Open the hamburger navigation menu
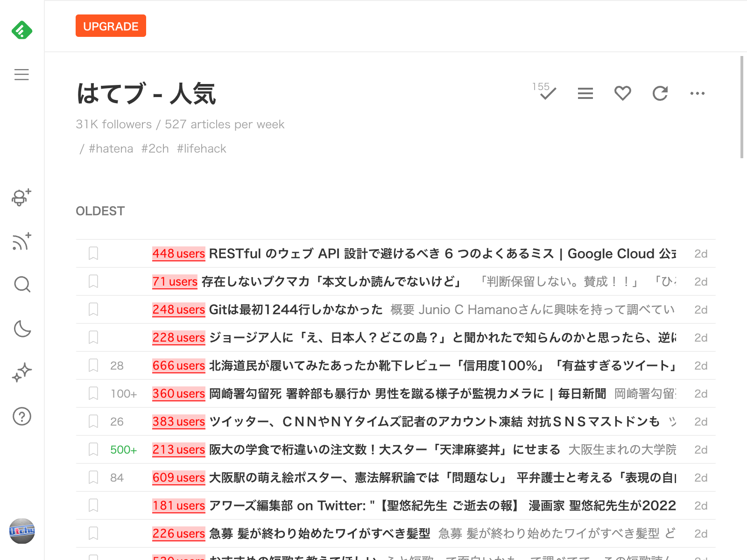Image resolution: width=747 pixels, height=560 pixels. pyautogui.click(x=21, y=75)
